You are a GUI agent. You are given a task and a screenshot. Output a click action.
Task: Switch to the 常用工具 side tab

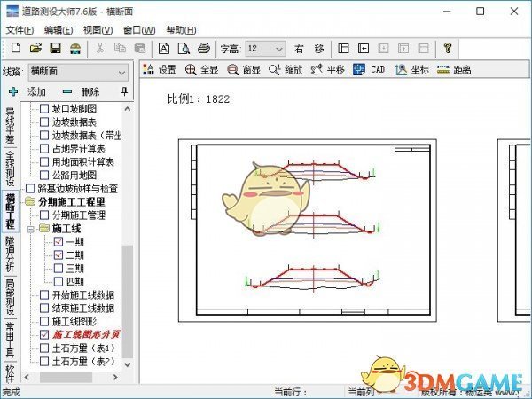(x=10, y=339)
